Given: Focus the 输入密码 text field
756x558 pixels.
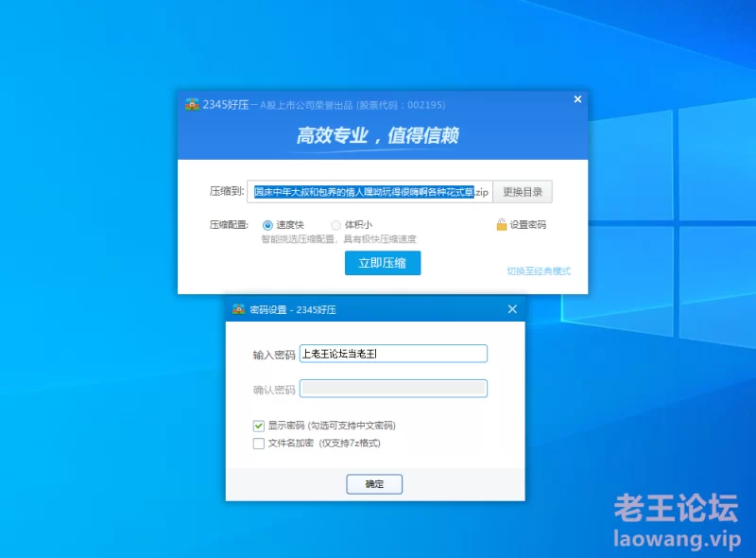Looking at the screenshot, I should (x=393, y=354).
